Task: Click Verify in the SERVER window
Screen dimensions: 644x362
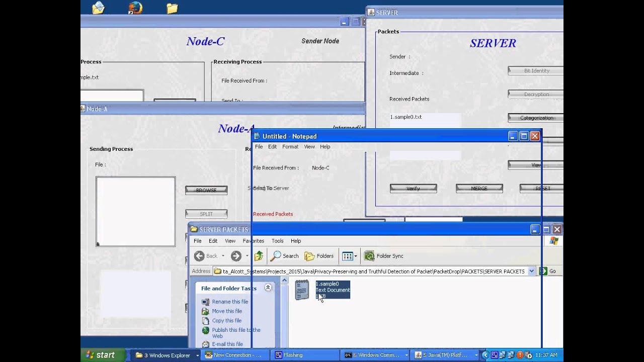Action: pyautogui.click(x=413, y=189)
